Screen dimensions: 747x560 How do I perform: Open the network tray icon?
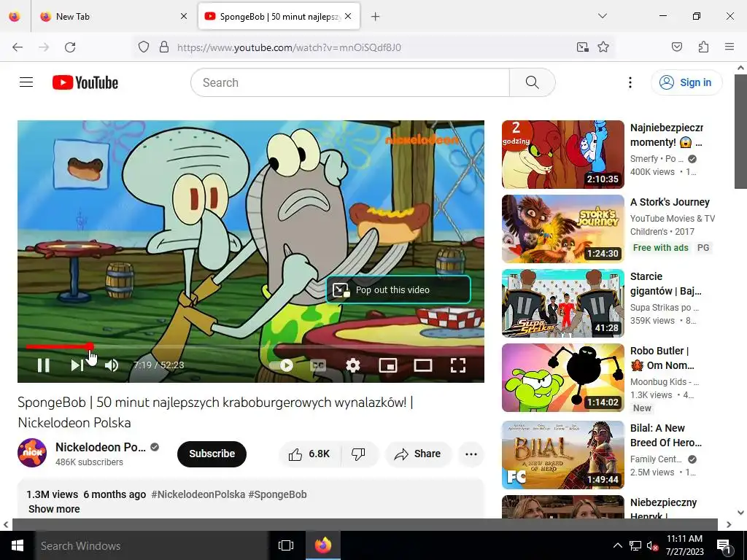(x=635, y=545)
